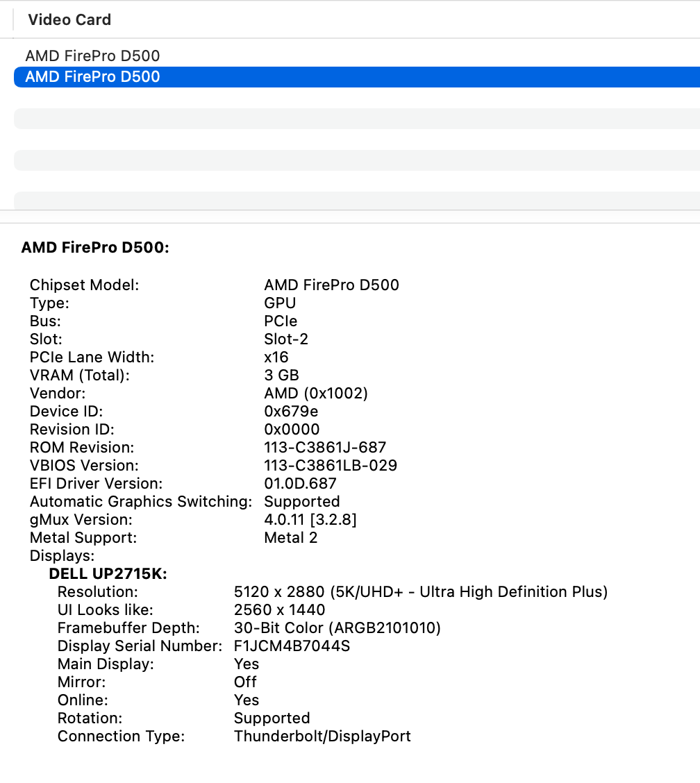This screenshot has height=783, width=700.
Task: Click the Display Serial Number F1JCM4B7044S
Action: coord(292,646)
